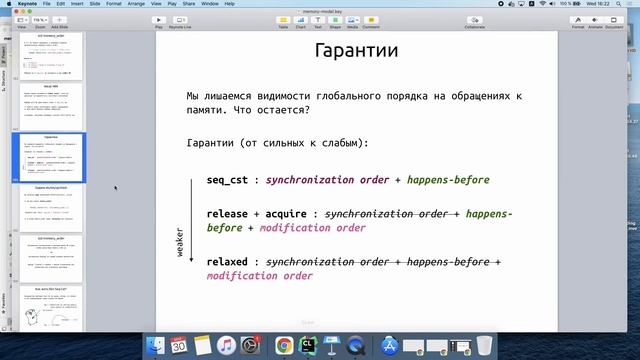Click the clock showing Wed 16:22

pos(598,4)
